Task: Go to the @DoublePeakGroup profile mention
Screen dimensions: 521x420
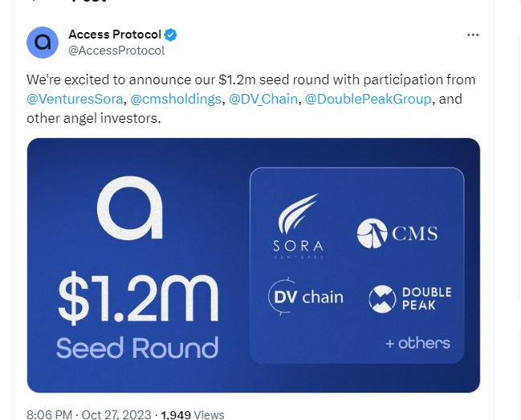Action: [x=368, y=99]
